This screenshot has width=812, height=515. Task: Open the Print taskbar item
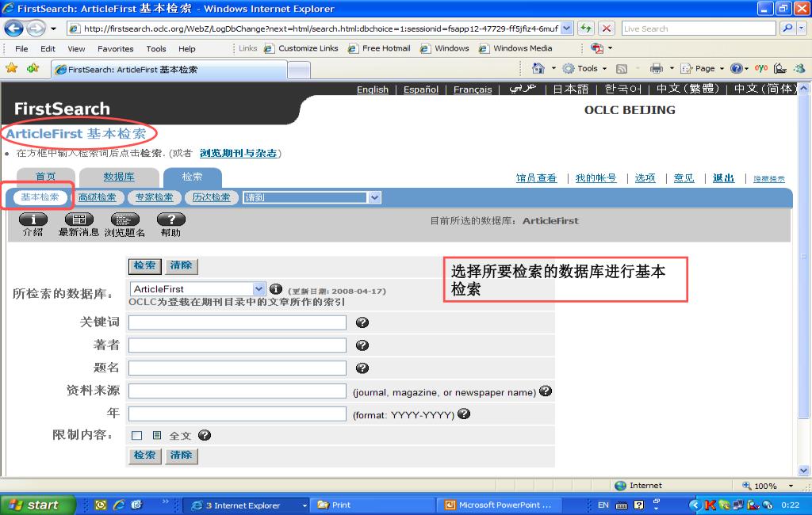(x=373, y=505)
